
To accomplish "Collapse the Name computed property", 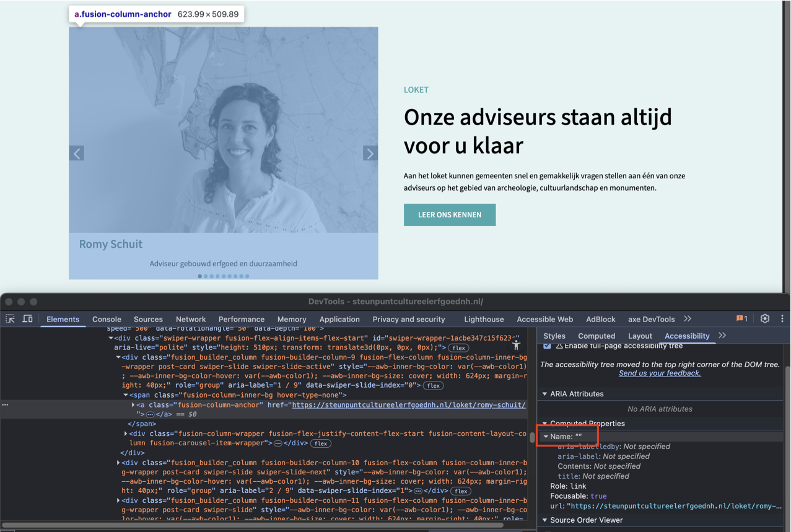I will [546, 437].
